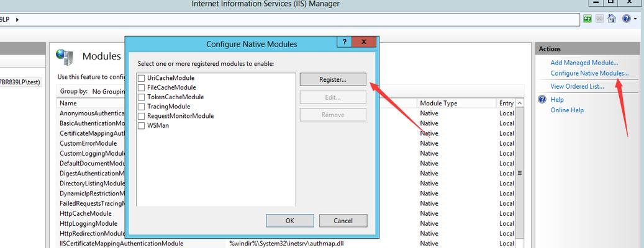
Task: Enable the FileCacheModule checkbox
Action: coord(142,87)
